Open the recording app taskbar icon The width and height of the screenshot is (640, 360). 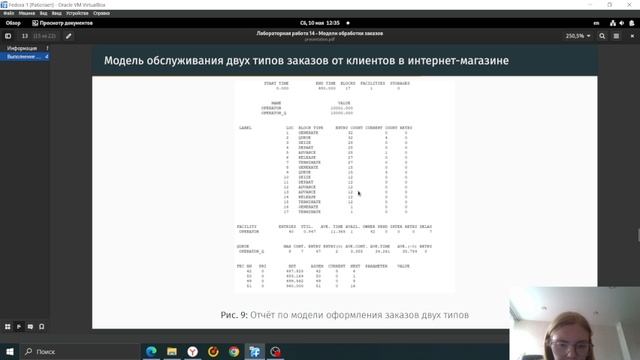coord(276,351)
